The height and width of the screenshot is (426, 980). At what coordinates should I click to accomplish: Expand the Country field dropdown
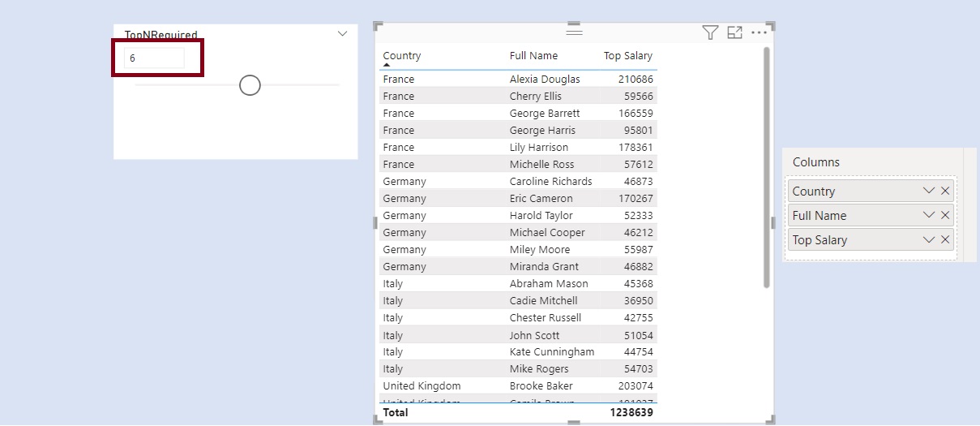[929, 191]
